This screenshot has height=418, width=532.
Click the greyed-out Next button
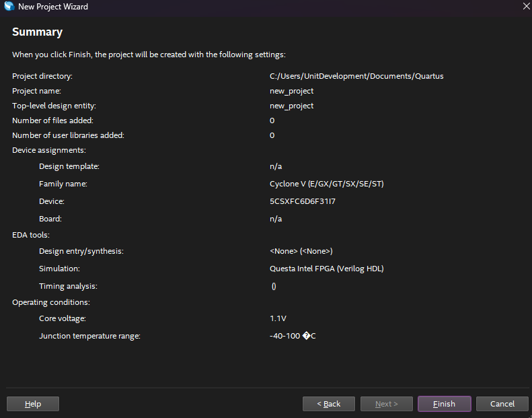pos(386,404)
